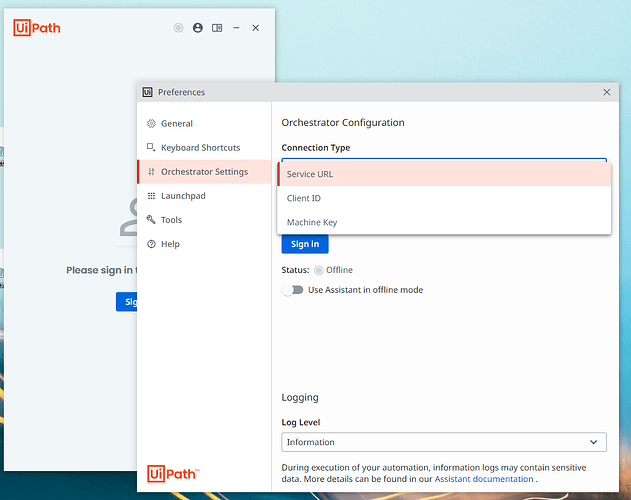
Task: Open the Launchpad preferences section
Action: coord(204,196)
